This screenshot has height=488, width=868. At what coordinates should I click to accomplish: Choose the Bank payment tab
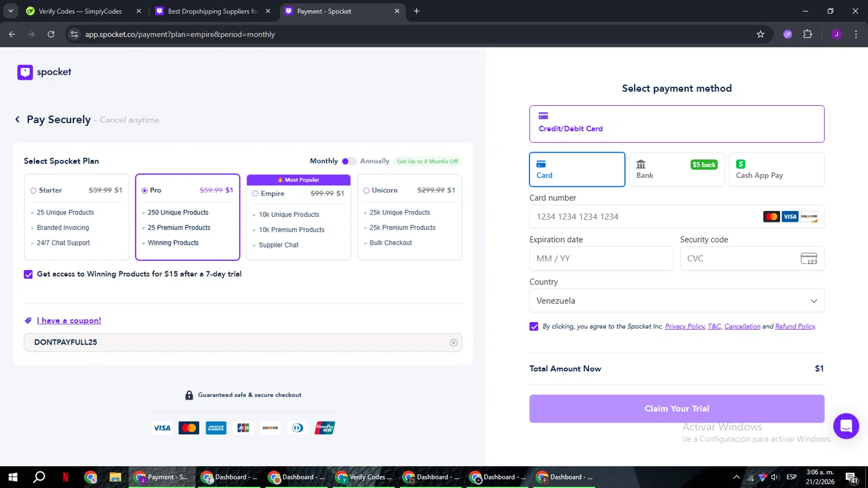pos(676,169)
